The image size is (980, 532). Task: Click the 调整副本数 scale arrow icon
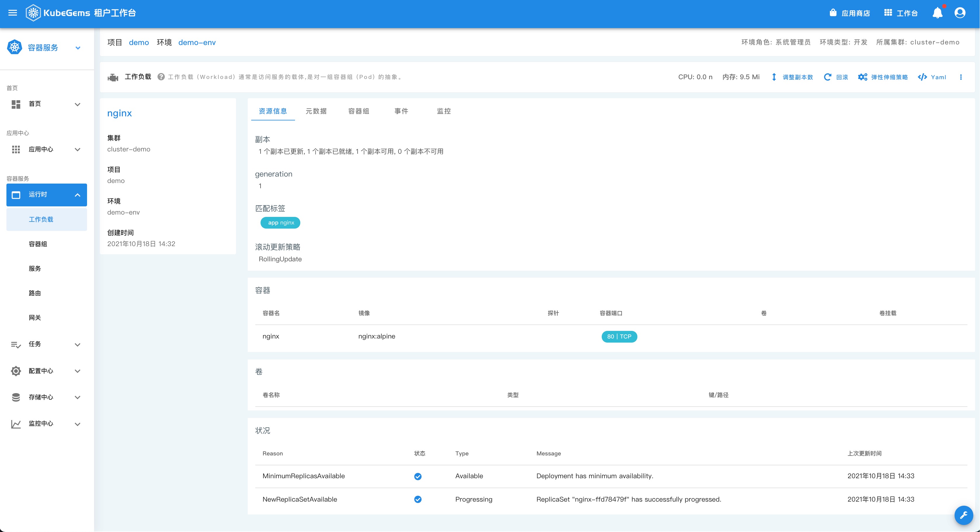point(774,77)
